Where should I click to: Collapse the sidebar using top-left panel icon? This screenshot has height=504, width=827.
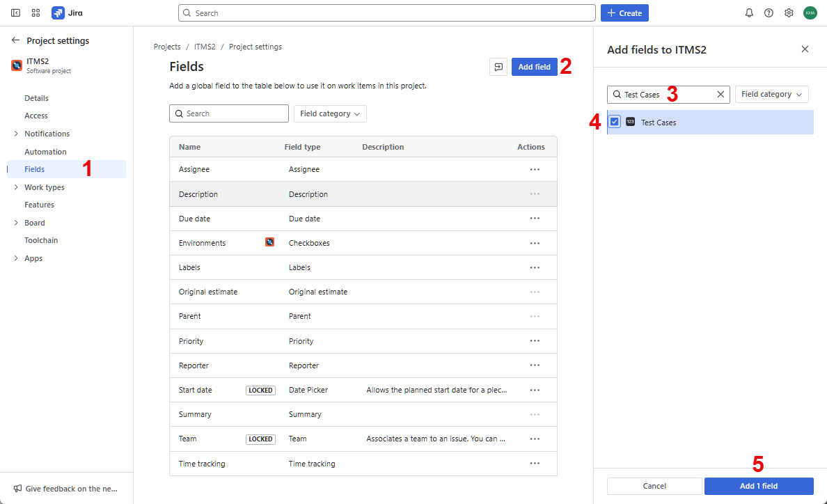[x=15, y=13]
